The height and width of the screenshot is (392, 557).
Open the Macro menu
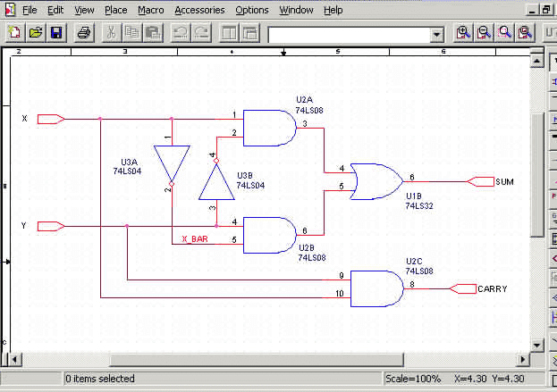150,10
